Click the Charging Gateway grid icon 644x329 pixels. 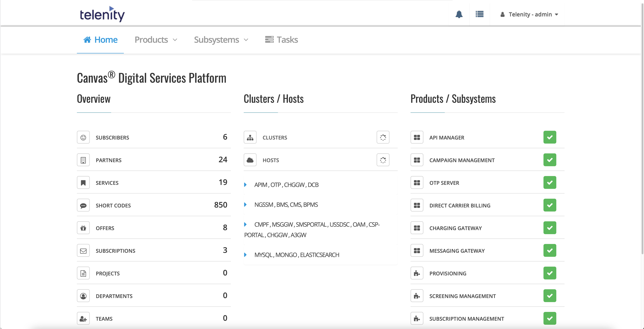[417, 228]
